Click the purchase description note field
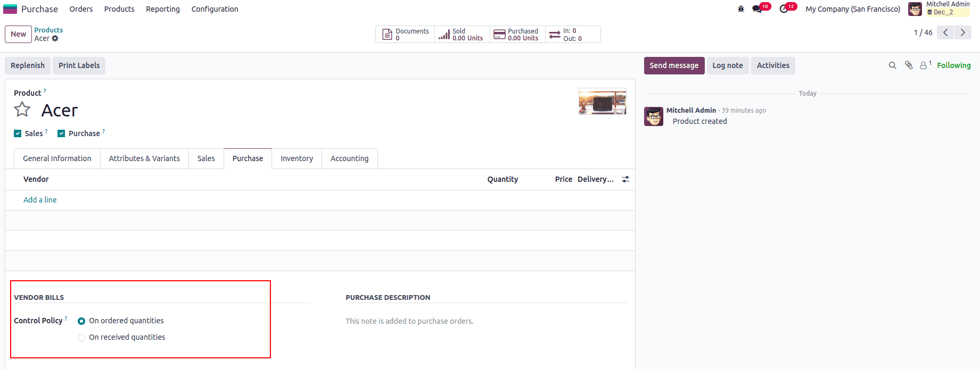The height and width of the screenshot is (369, 980). pyautogui.click(x=485, y=321)
